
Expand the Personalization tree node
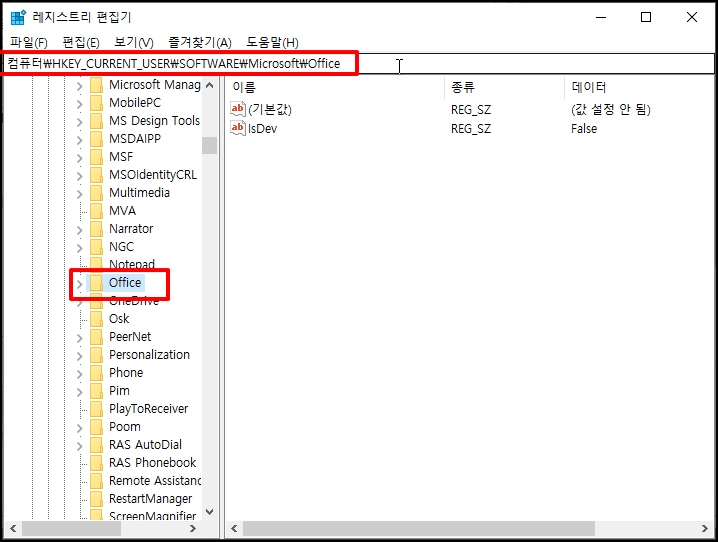(79, 355)
